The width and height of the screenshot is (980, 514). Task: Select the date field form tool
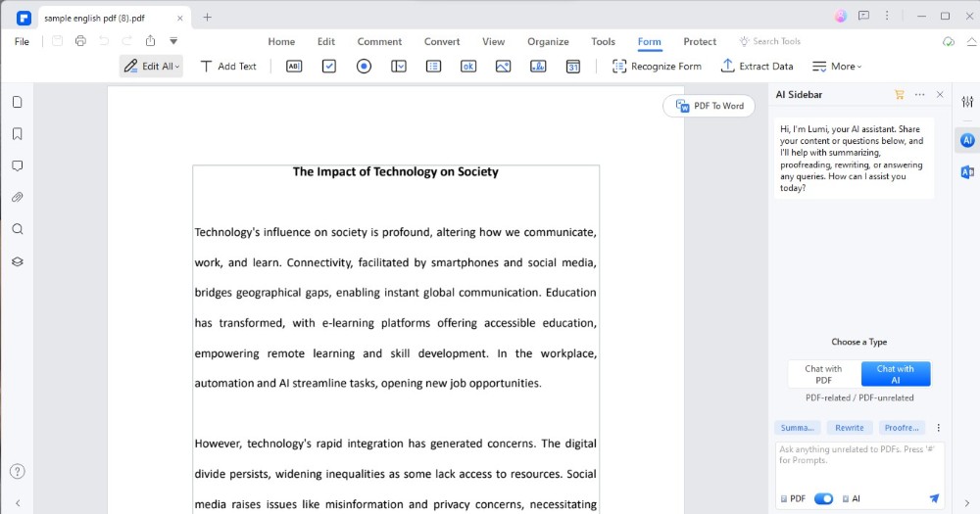(573, 67)
